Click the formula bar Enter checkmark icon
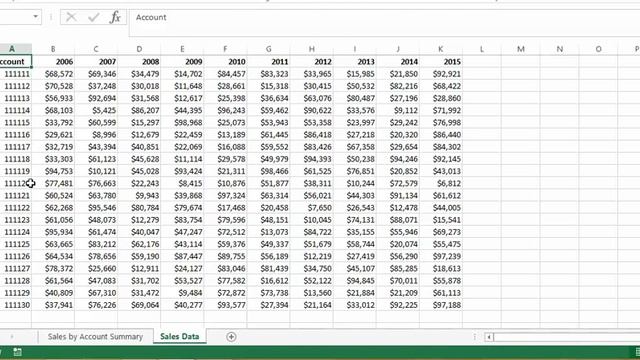640x360 pixels. pos(93,17)
